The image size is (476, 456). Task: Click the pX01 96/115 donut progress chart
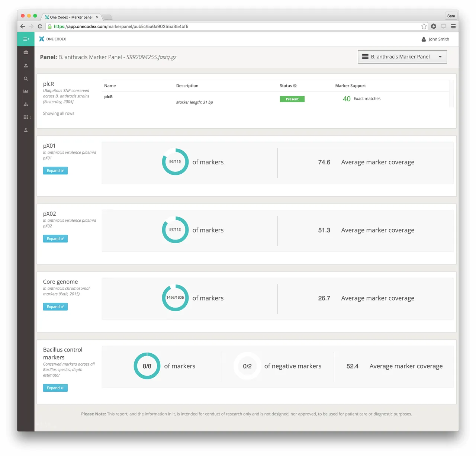pos(175,162)
